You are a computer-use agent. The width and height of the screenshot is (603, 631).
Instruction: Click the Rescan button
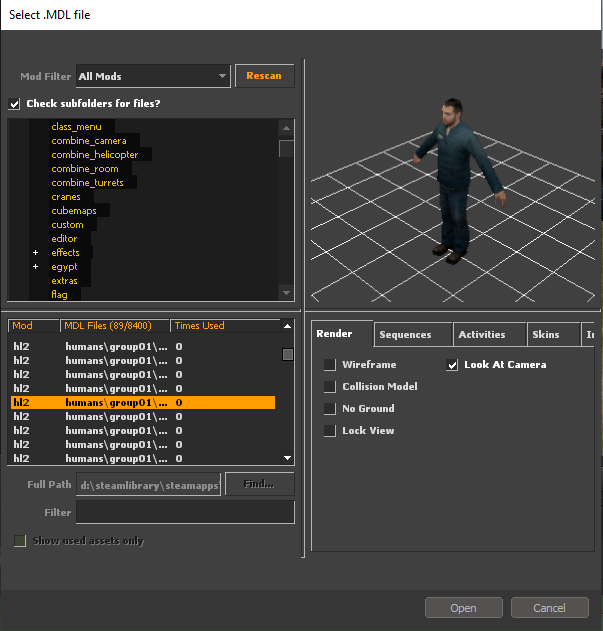coord(264,76)
